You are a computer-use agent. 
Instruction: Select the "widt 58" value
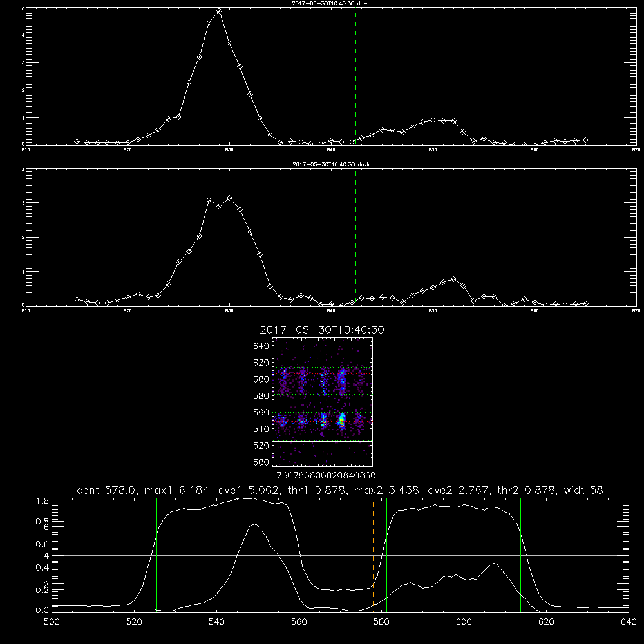point(583,490)
